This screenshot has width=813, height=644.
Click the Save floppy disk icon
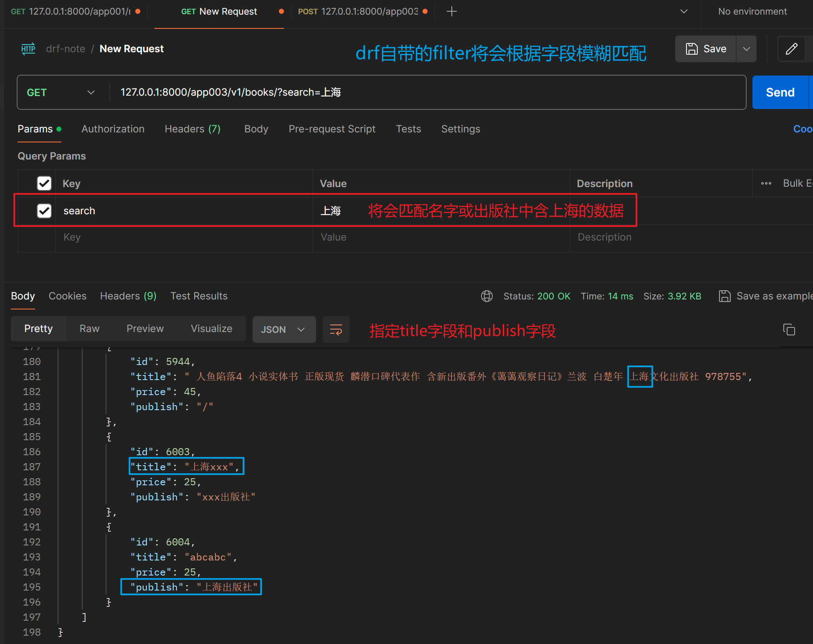click(x=692, y=49)
